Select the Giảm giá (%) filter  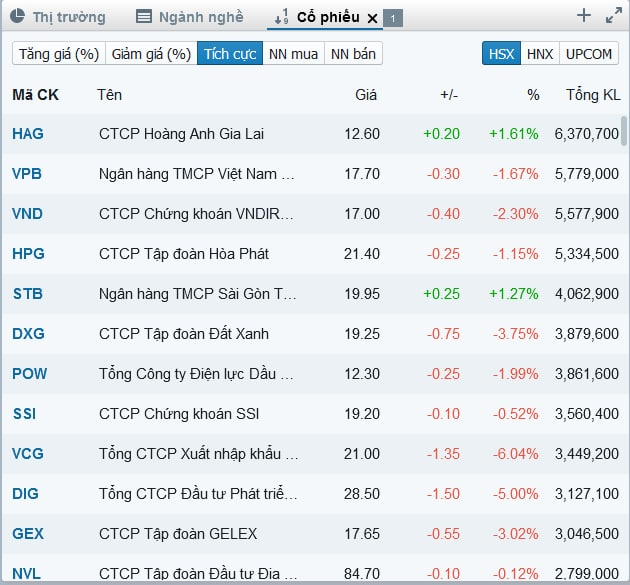click(x=151, y=54)
